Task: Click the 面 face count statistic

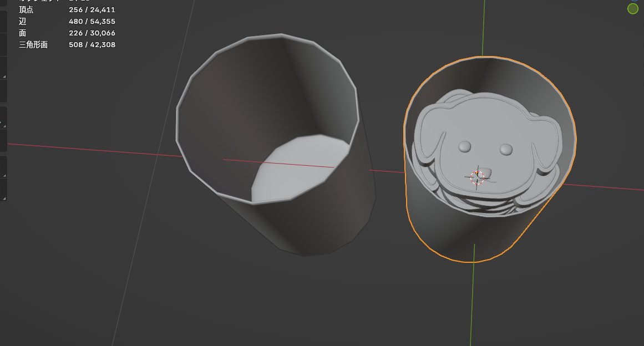Action: click(22, 33)
